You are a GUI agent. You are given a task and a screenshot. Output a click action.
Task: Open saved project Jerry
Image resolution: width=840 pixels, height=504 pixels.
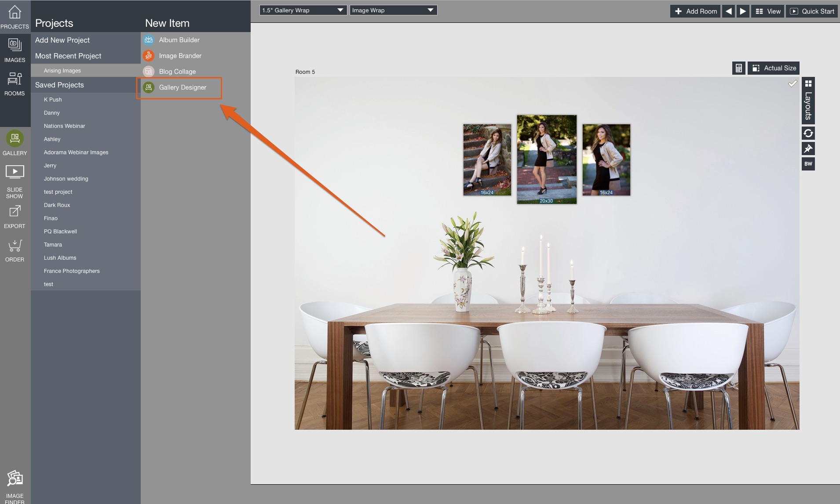pos(85,166)
